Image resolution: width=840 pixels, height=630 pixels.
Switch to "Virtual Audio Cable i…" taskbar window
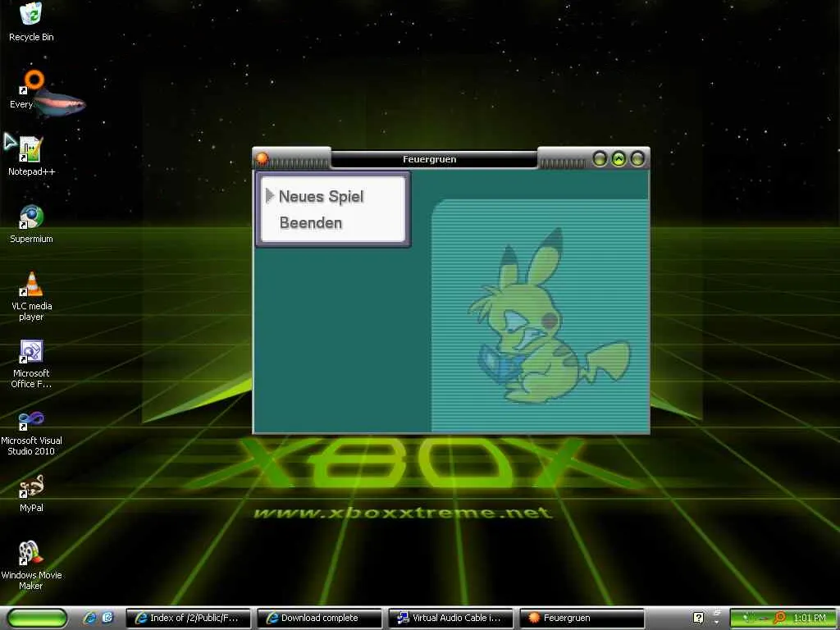[x=450, y=618]
